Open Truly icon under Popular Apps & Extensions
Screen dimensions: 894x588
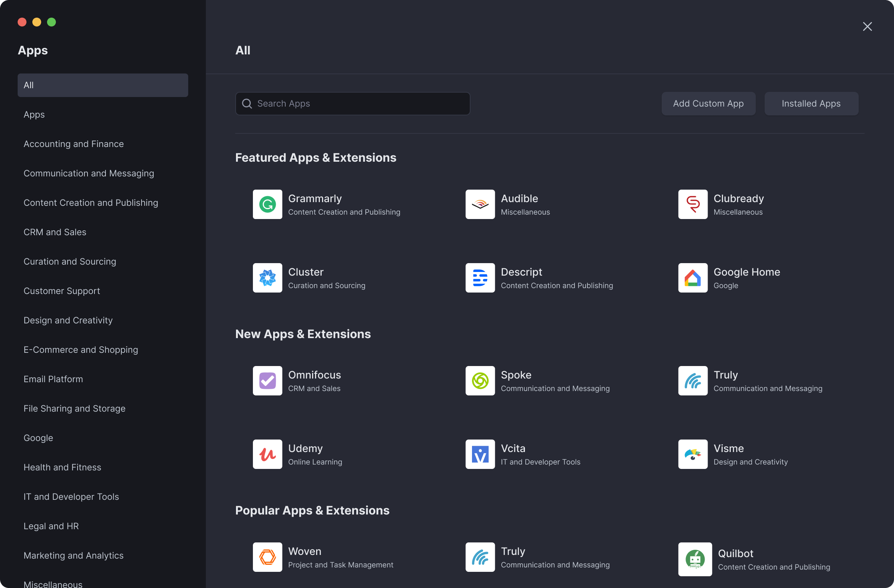(480, 557)
